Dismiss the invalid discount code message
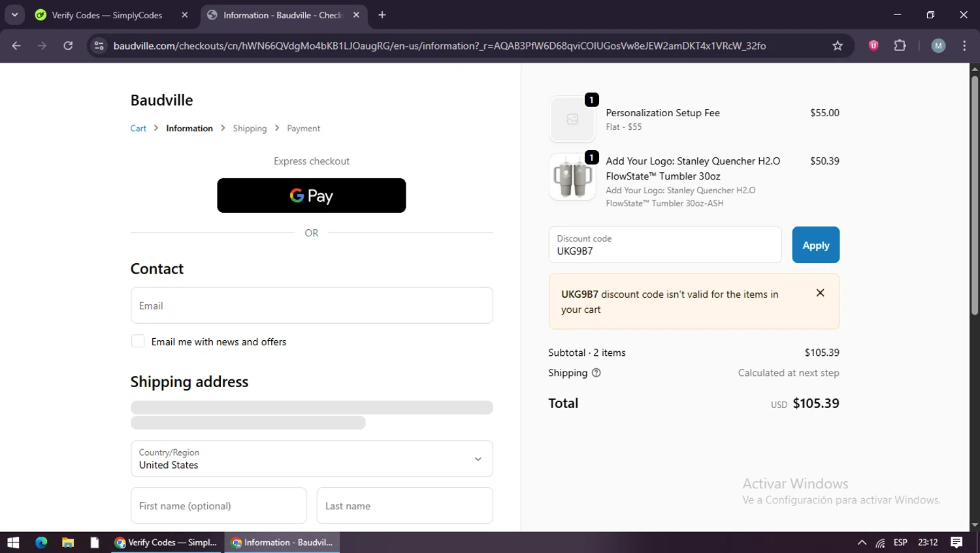Screen dimensions: 980x553 [x=820, y=293]
